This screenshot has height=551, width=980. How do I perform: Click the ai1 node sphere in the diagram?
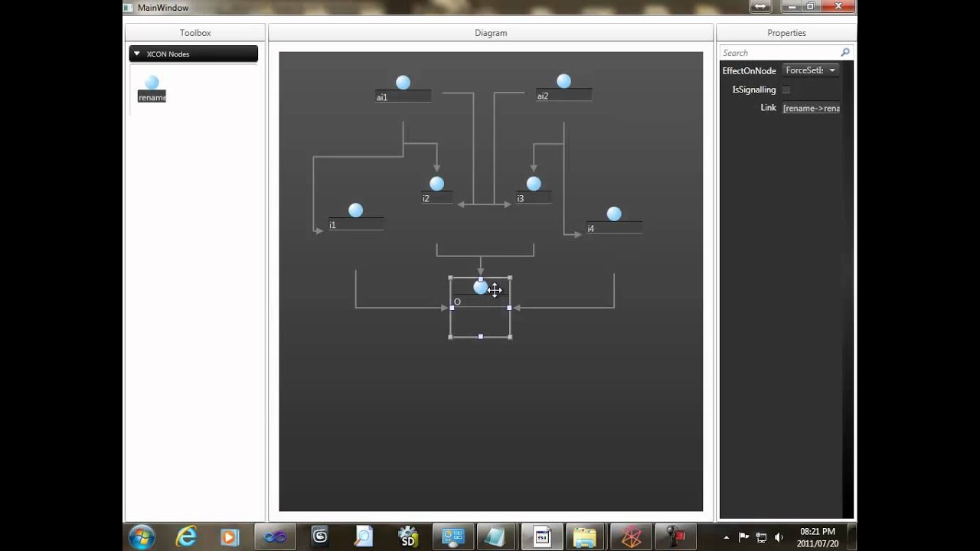click(403, 82)
